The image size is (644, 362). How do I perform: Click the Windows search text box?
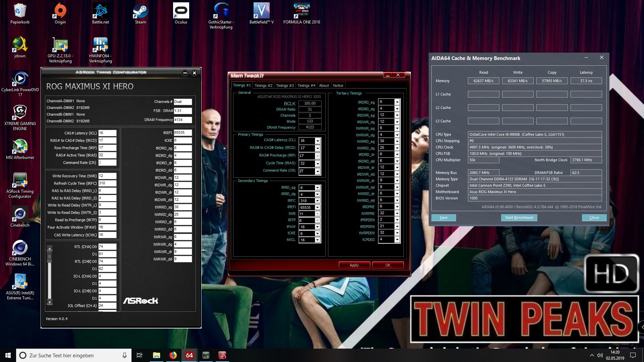[74, 355]
